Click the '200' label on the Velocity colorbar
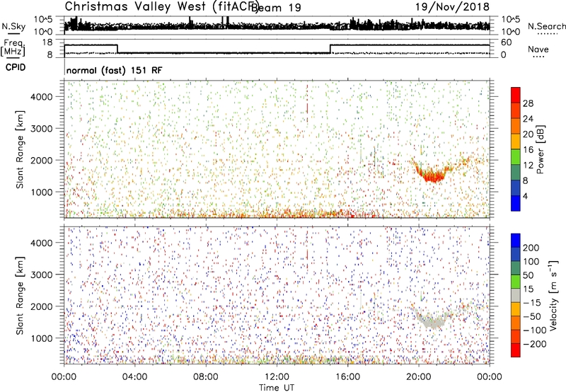This screenshot has width=566, height=392. pos(531,248)
